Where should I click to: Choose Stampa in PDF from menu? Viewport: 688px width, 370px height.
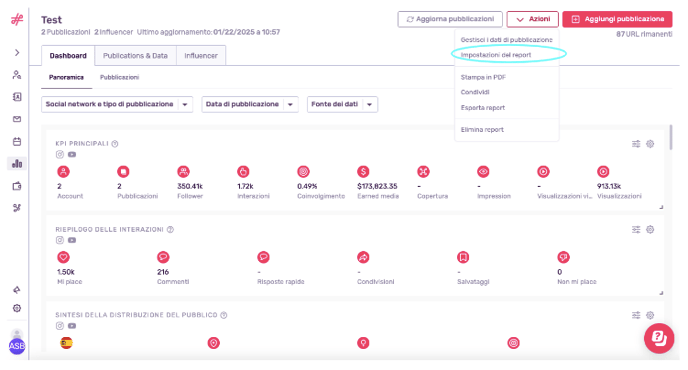click(483, 77)
